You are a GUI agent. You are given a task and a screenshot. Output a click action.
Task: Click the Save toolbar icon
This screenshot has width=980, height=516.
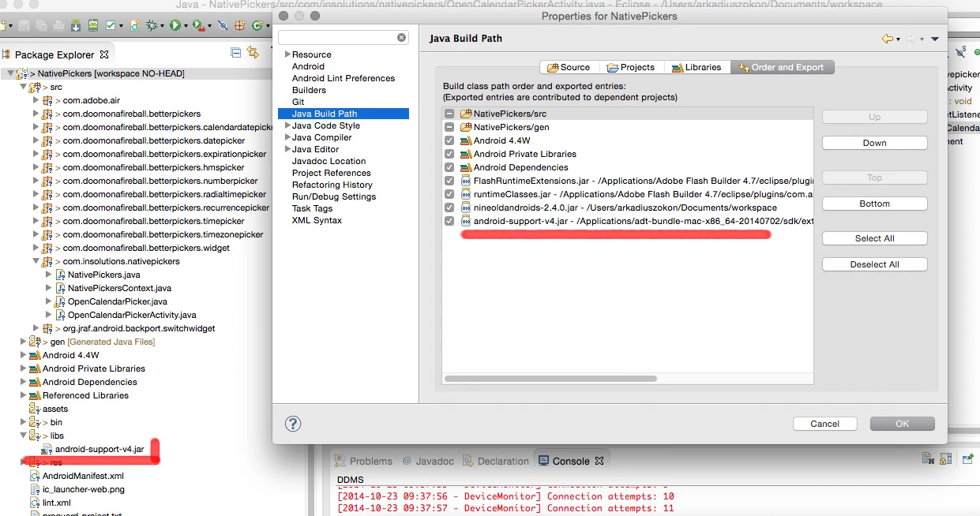point(24,26)
